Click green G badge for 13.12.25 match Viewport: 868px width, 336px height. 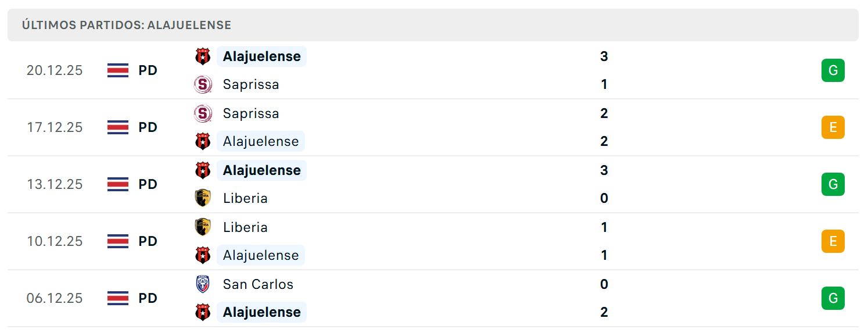(x=833, y=184)
